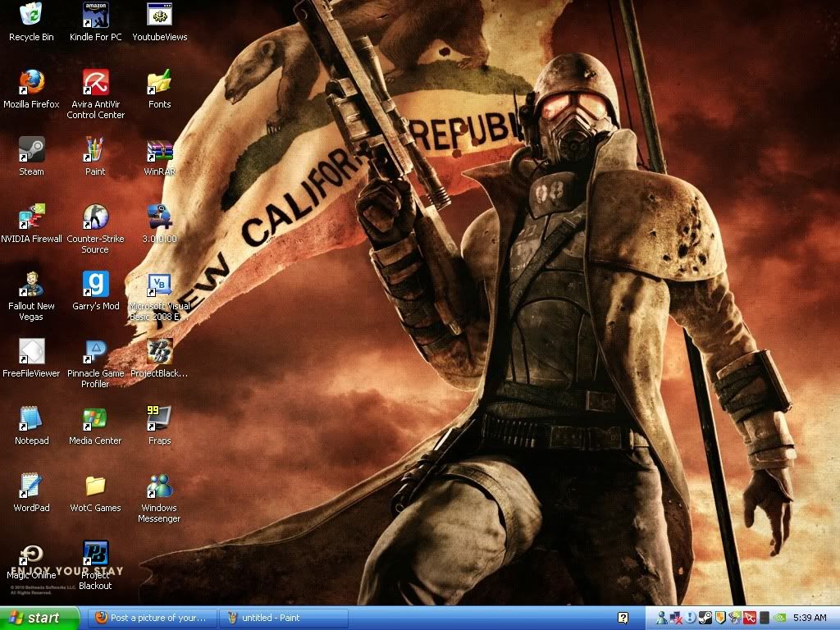The height and width of the screenshot is (630, 840).
Task: Switch to the 'untitled - Paint' taskbar button
Action: coord(284,619)
